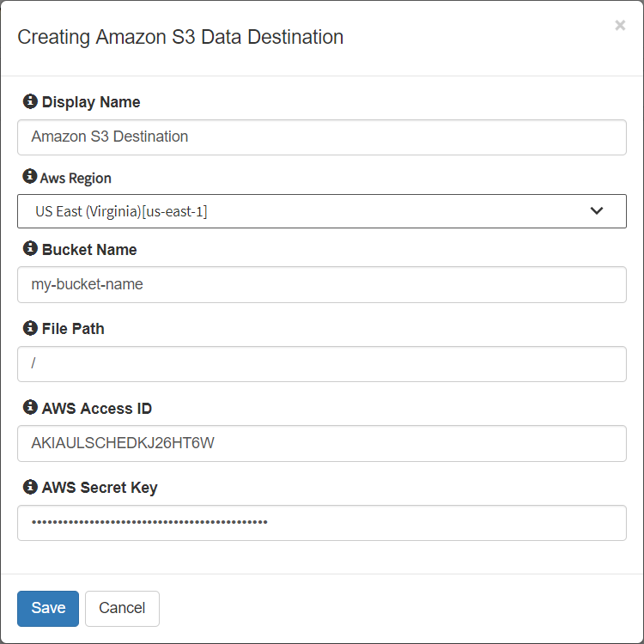This screenshot has height=644, width=644.
Task: Click the 'AWS Secret Key' label text
Action: (x=100, y=488)
